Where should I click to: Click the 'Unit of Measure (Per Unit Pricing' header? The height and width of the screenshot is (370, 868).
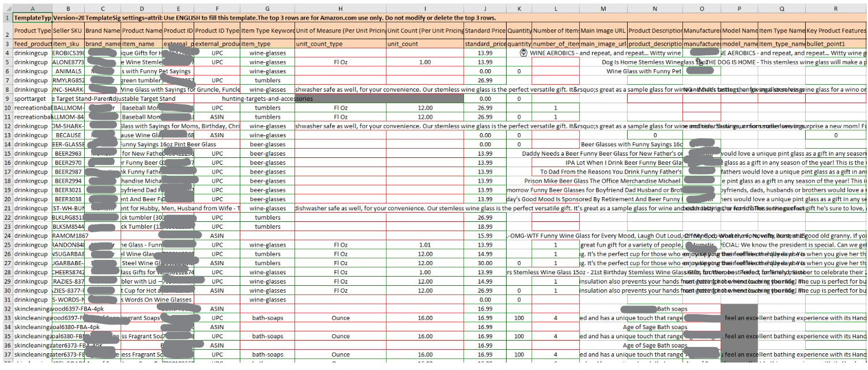click(x=339, y=31)
